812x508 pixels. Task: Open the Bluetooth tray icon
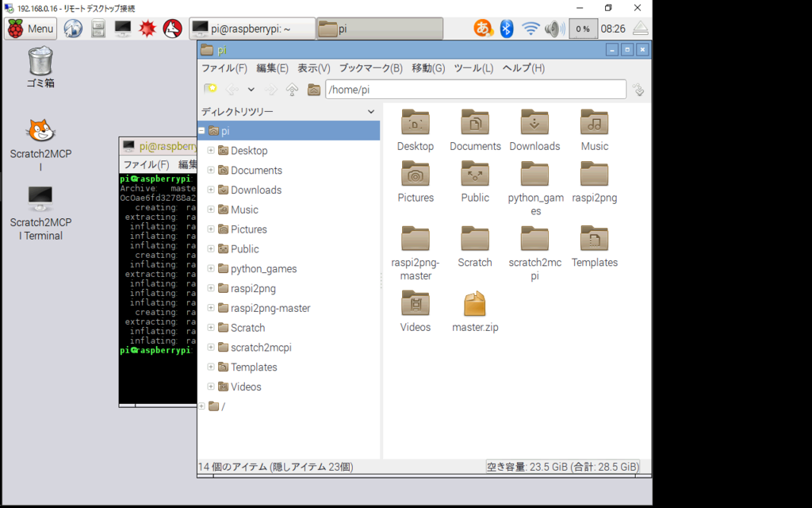pos(507,29)
